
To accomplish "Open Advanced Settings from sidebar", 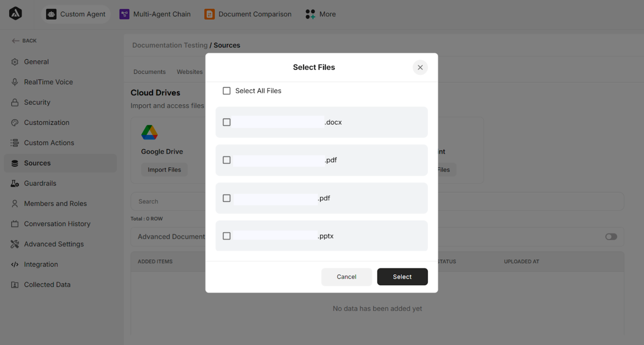I will [x=54, y=244].
